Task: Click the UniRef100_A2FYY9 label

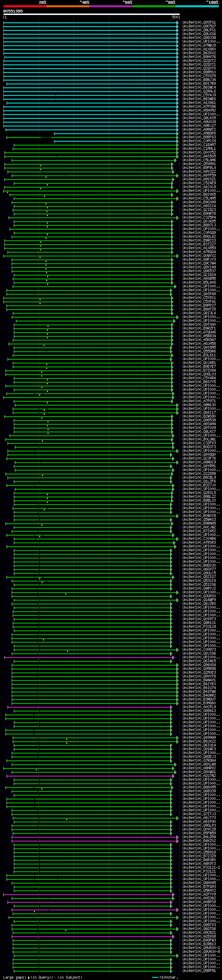Action: 199,894
